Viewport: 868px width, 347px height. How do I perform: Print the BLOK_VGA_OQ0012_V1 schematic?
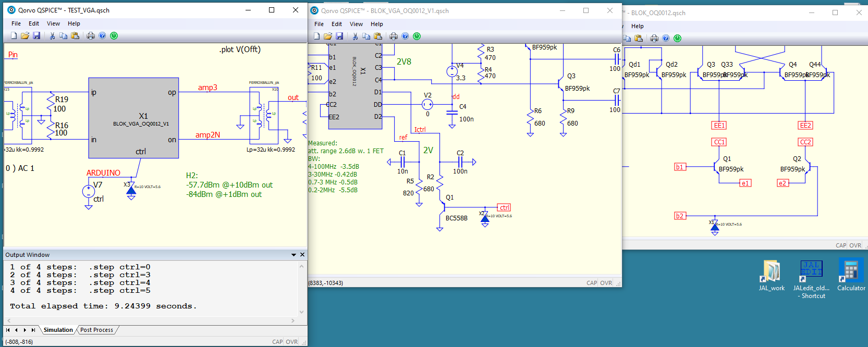[x=394, y=36]
